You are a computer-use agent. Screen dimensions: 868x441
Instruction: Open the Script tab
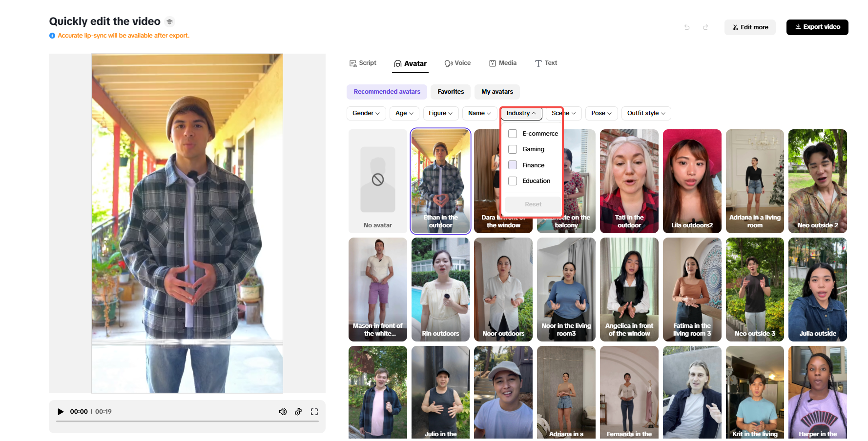point(363,63)
